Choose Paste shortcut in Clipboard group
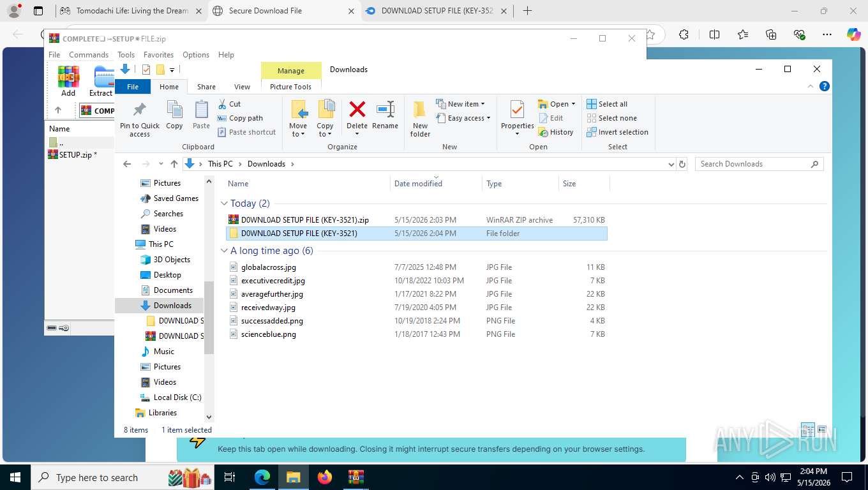The height and width of the screenshot is (490, 868). [x=246, y=132]
